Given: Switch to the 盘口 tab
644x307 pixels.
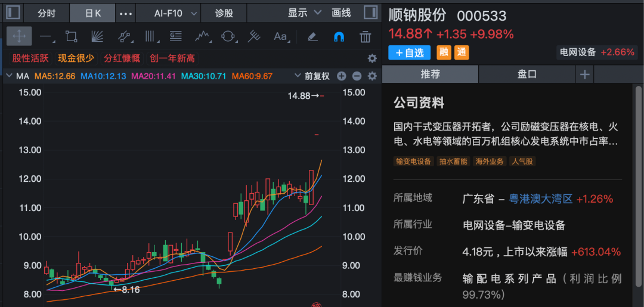Looking at the screenshot, I should pyautogui.click(x=527, y=75).
